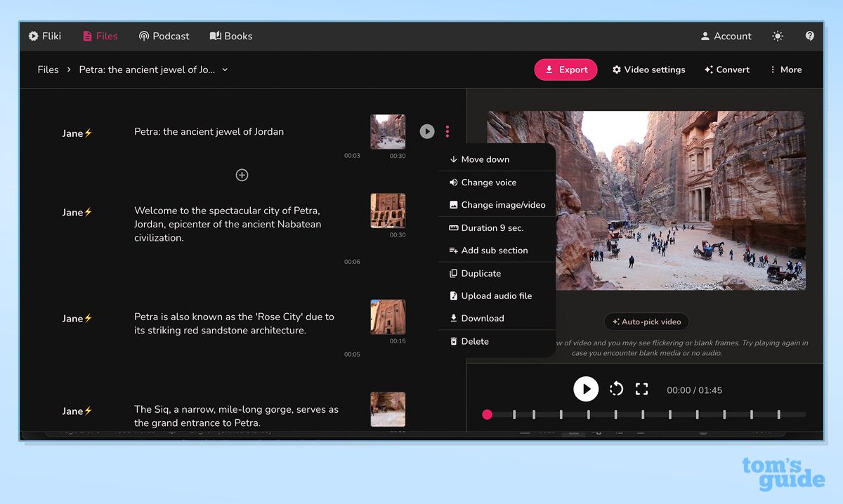Click the Export button
The height and width of the screenshot is (504, 843).
(x=566, y=69)
